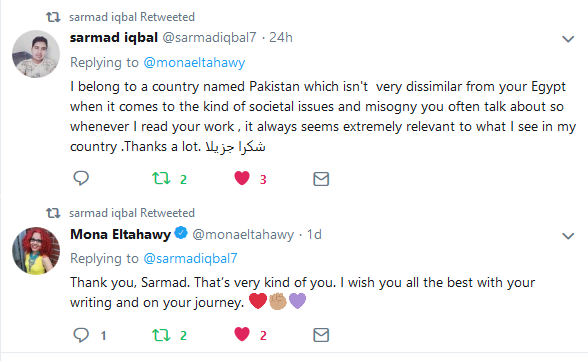
Task: Unlike Mona Eltahawy's tweet with 2 likes
Action: (242, 334)
